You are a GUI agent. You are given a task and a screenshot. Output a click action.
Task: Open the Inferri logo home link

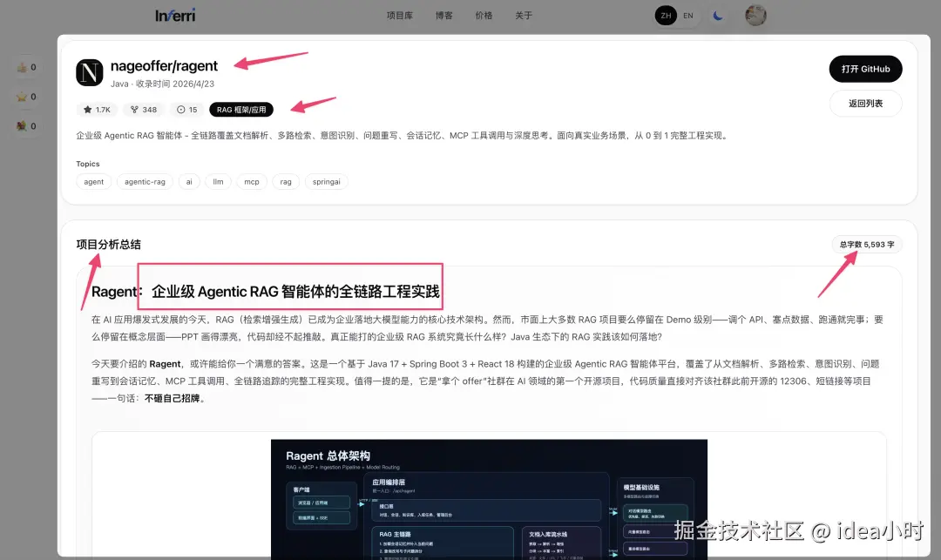point(175,16)
